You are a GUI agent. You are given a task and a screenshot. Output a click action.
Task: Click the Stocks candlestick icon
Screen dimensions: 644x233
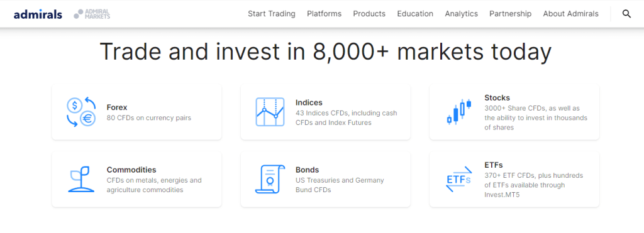coord(458,112)
